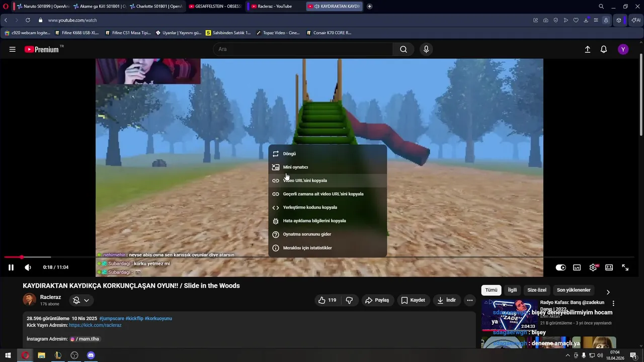
Task: Click the #jumpscare hashtag
Action: [x=111, y=318]
